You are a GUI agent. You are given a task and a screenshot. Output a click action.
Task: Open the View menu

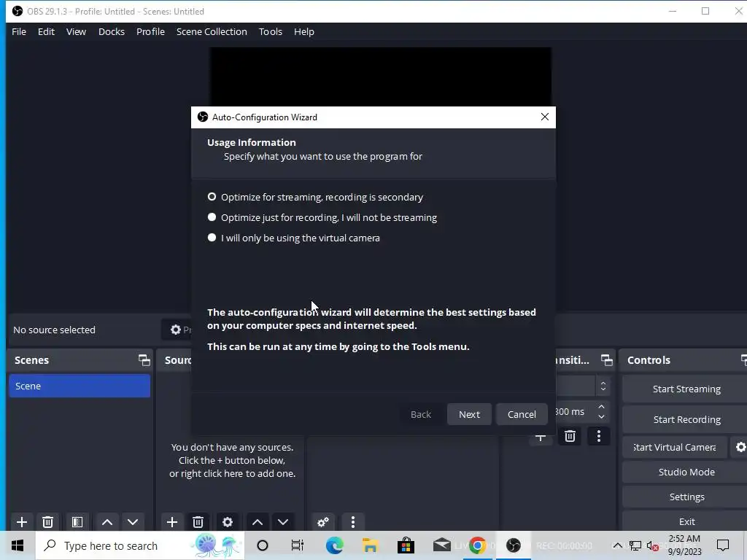coord(76,31)
